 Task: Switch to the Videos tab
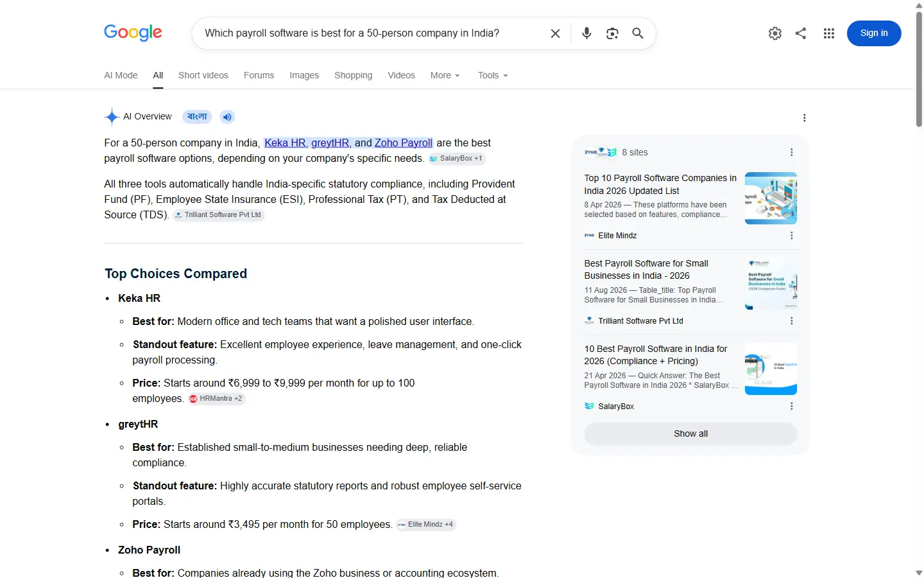pyautogui.click(x=401, y=75)
